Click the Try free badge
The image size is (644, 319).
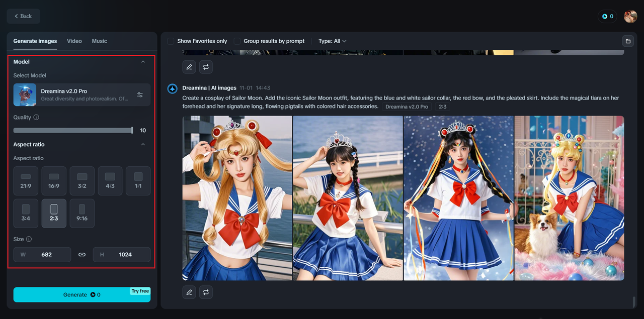[140, 291]
